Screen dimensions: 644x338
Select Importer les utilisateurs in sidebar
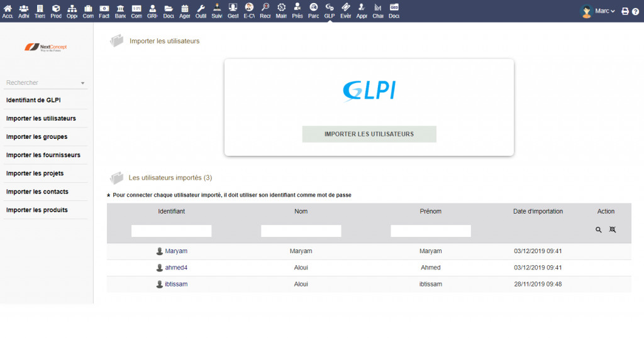(41, 119)
